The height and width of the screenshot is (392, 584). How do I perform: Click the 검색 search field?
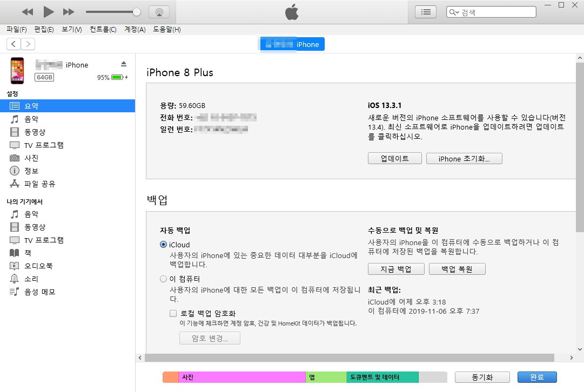[491, 12]
